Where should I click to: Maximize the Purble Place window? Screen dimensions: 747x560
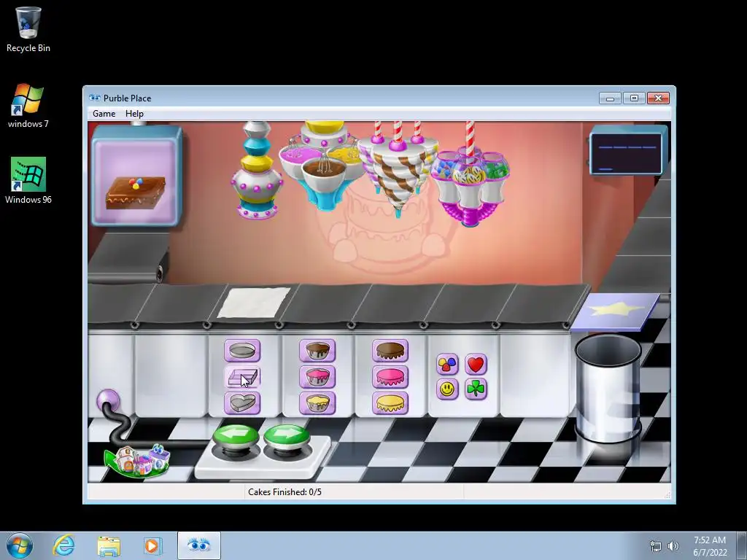[634, 98]
